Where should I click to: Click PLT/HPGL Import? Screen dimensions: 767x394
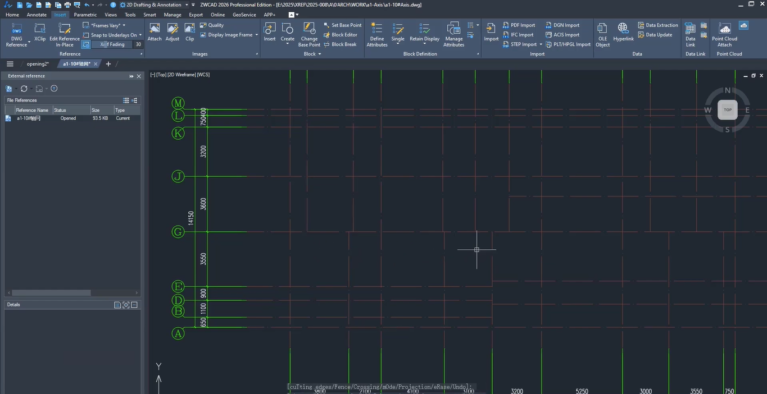pyautogui.click(x=568, y=45)
